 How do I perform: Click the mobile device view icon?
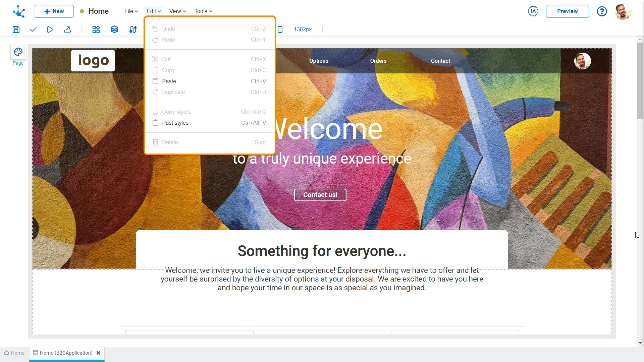280,29
